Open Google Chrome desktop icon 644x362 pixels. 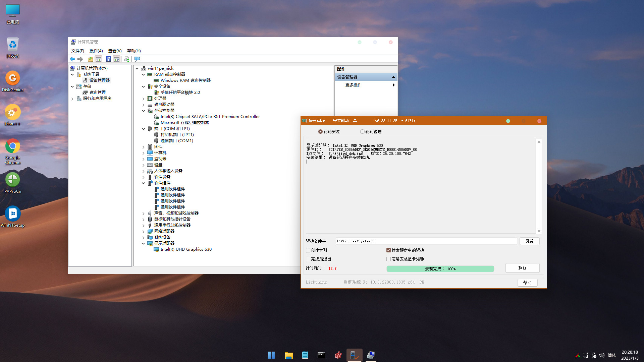[x=13, y=152]
